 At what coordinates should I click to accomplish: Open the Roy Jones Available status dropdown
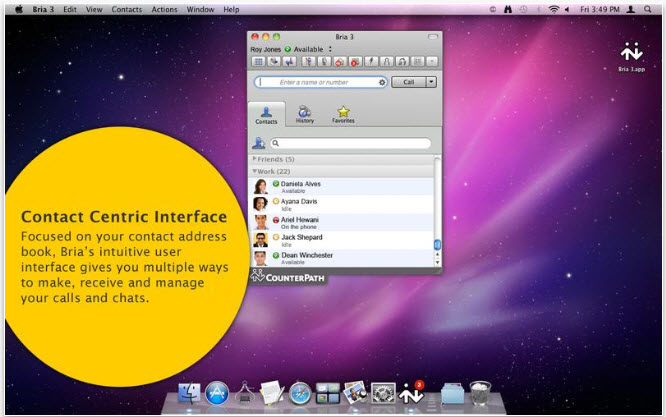coord(332,47)
